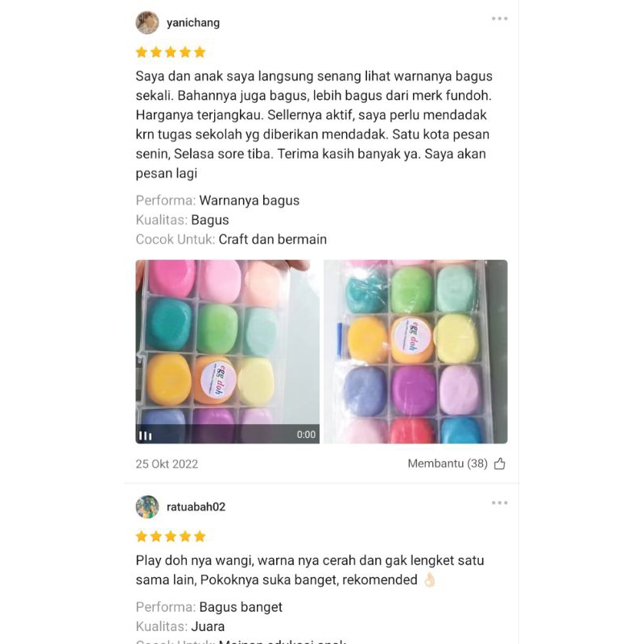Open the second egg doh review photo

[x=415, y=352]
